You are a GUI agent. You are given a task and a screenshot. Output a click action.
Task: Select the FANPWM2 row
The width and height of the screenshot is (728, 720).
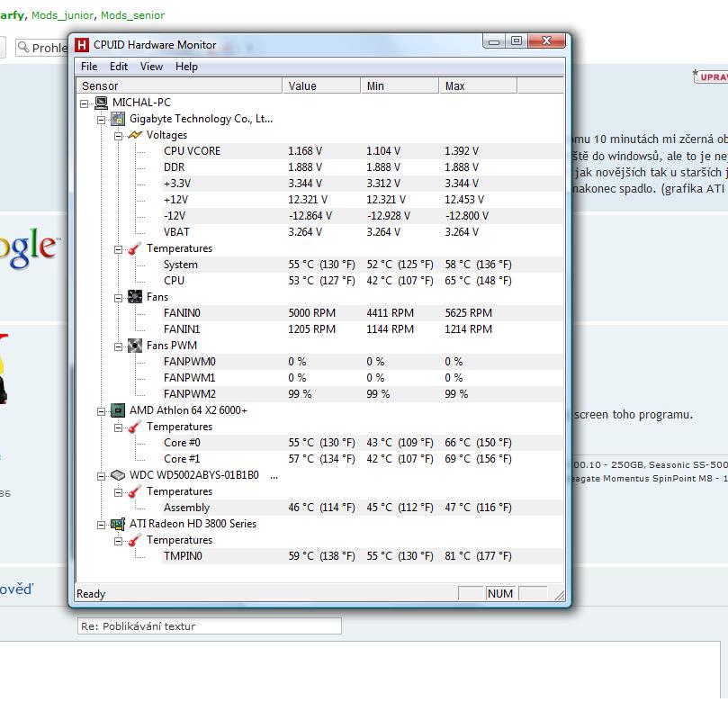point(362,394)
